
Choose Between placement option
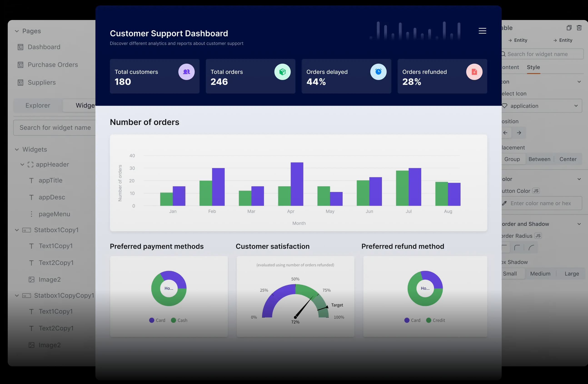point(539,159)
